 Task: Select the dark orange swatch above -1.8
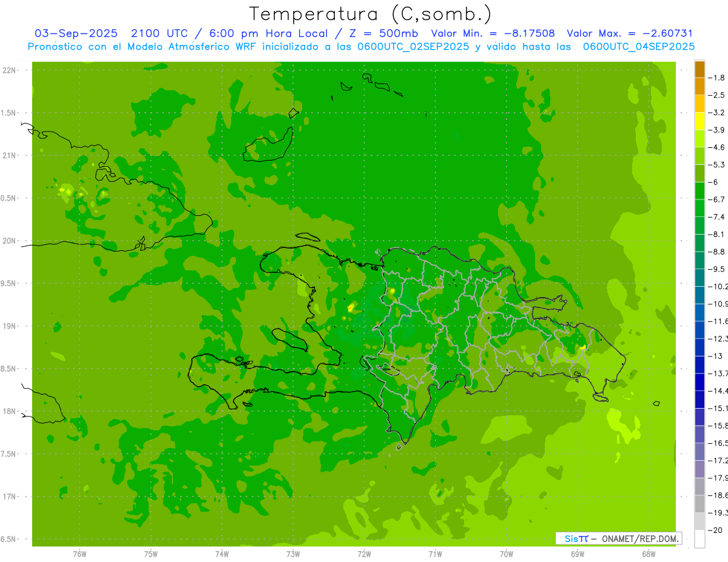pyautogui.click(x=699, y=69)
